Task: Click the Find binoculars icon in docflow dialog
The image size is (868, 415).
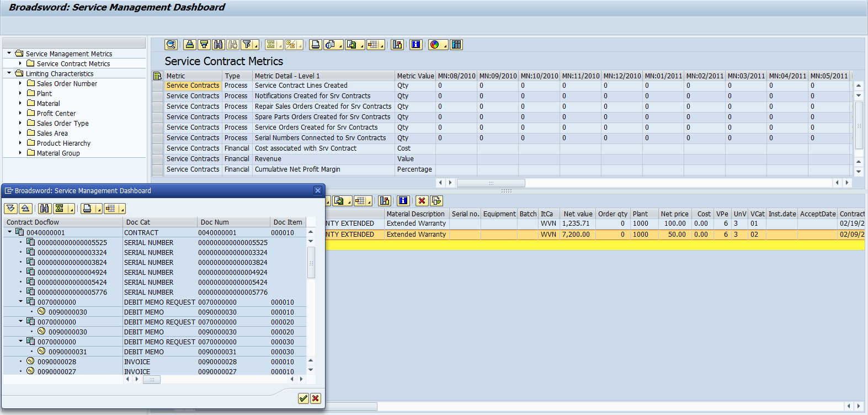Action: click(45, 208)
